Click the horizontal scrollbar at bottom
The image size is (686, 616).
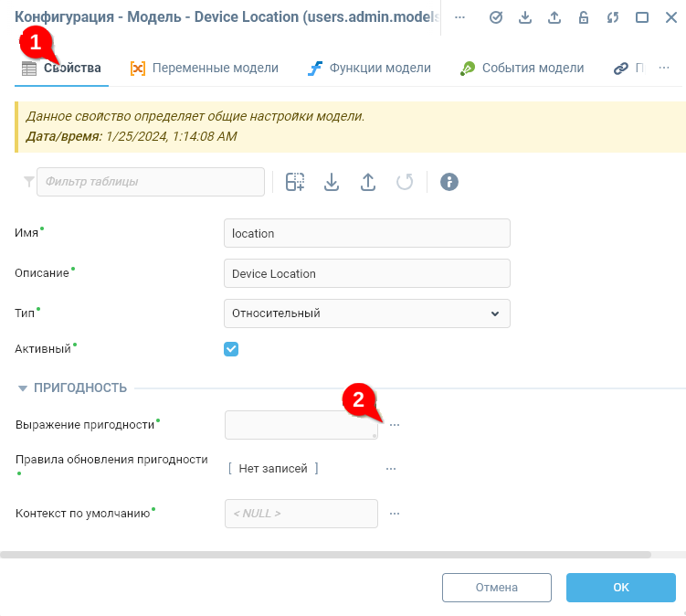click(325, 554)
